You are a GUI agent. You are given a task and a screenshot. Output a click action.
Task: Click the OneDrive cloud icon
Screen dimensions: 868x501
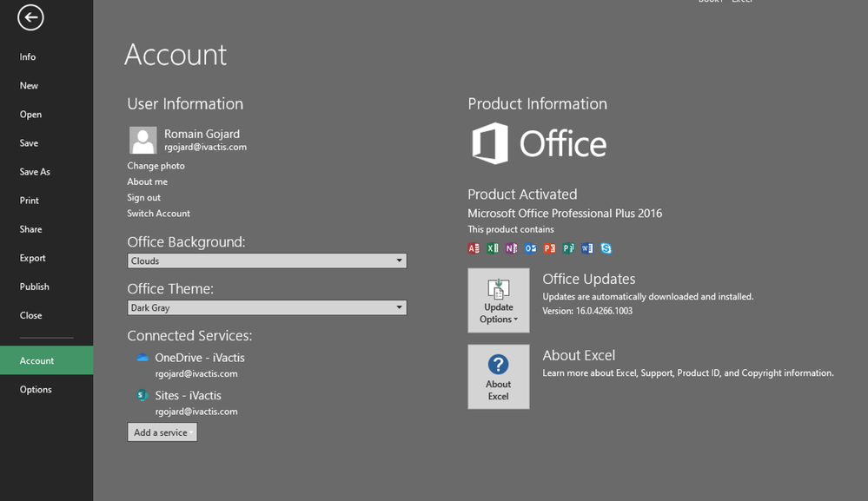[142, 357]
